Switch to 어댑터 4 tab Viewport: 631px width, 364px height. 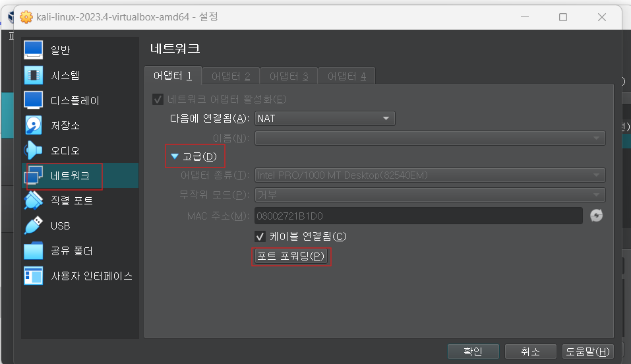pos(347,76)
